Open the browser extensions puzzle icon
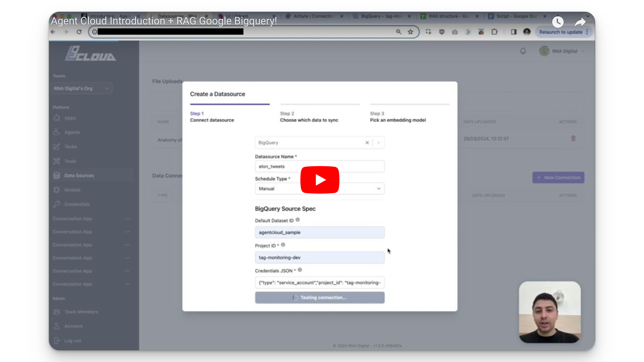This screenshot has height=362, width=644. (494, 32)
